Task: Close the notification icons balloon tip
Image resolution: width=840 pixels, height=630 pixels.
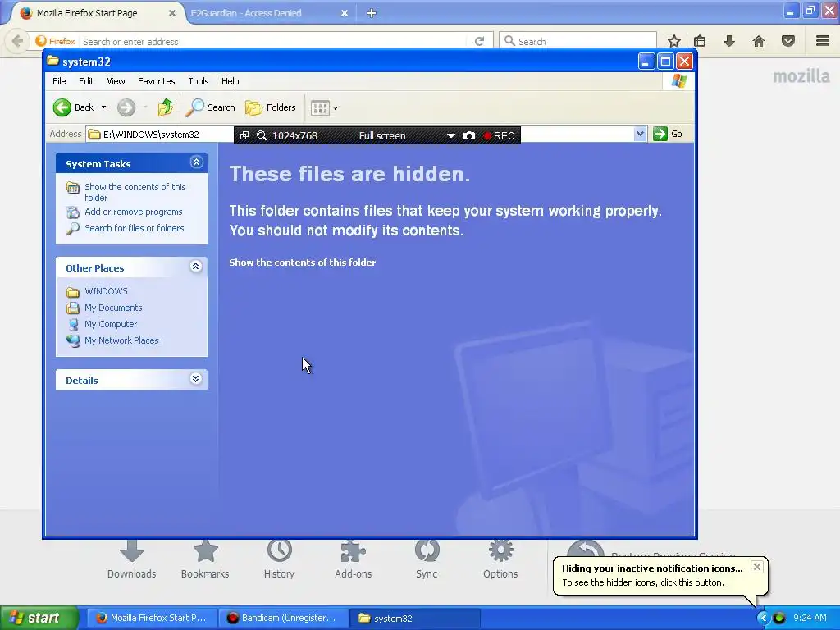Action: coord(756,567)
